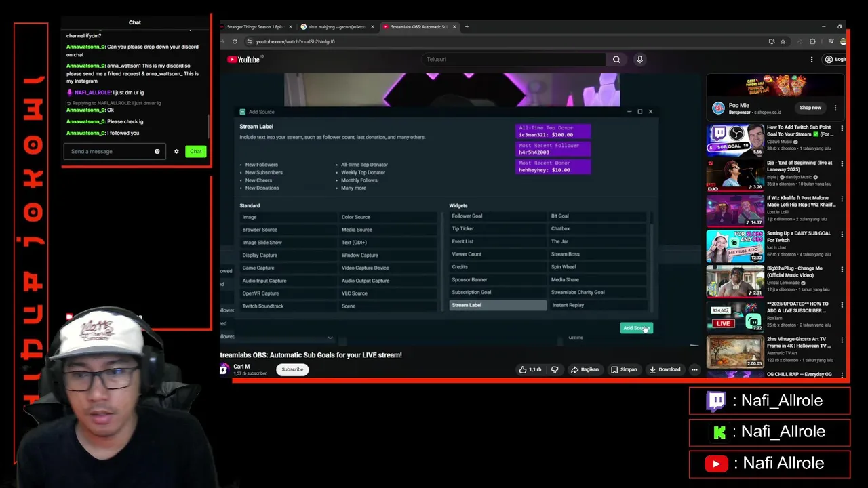The image size is (868, 488).
Task: Open How To Add Twitch Sub Point Goal thumbnail
Action: click(735, 140)
